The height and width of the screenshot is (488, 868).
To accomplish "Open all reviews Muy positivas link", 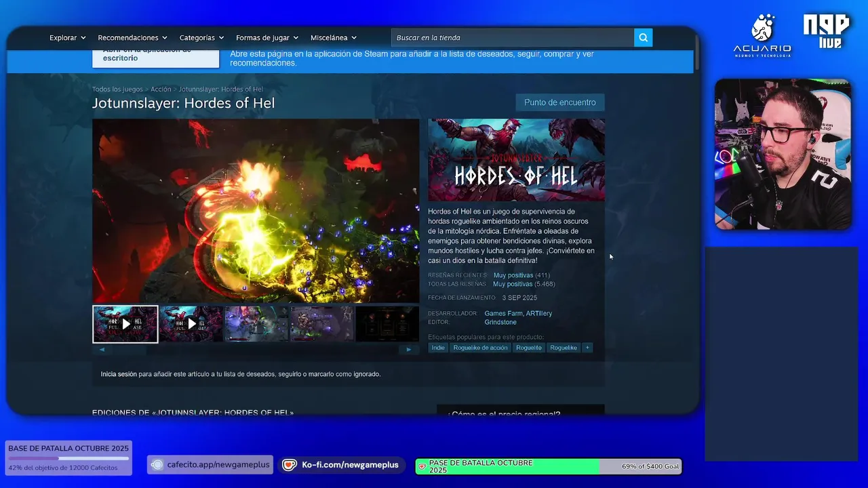I will point(513,284).
